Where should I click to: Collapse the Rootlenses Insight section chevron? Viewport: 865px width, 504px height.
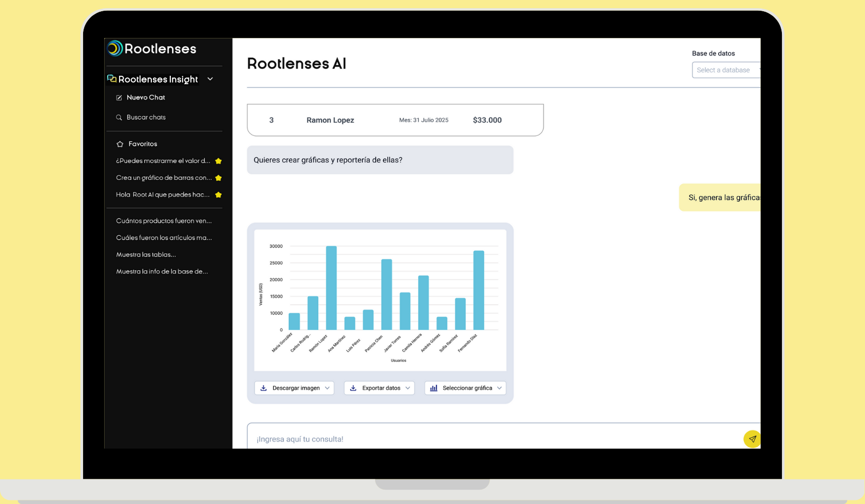point(210,79)
